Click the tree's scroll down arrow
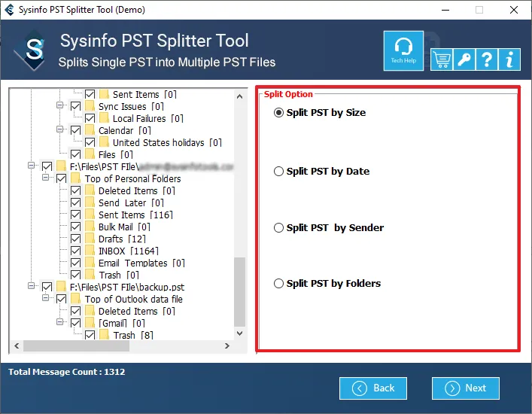Viewport: 532px width, 414px height. pyautogui.click(x=239, y=333)
